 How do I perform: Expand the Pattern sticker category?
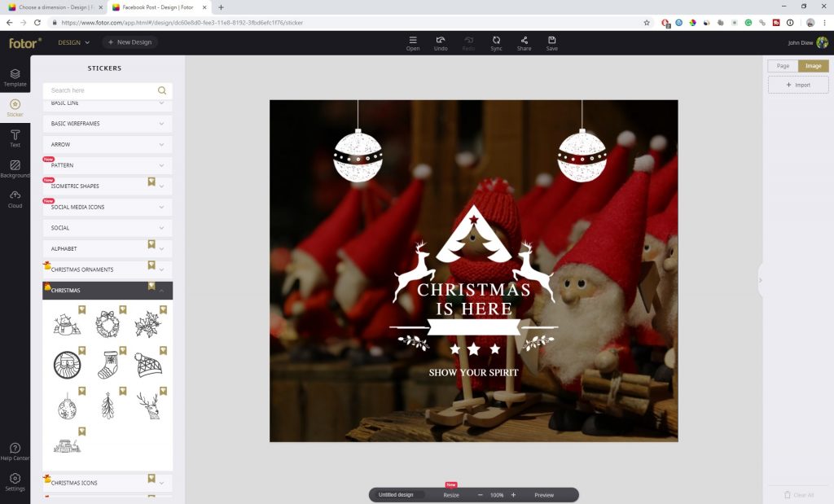pyautogui.click(x=108, y=164)
